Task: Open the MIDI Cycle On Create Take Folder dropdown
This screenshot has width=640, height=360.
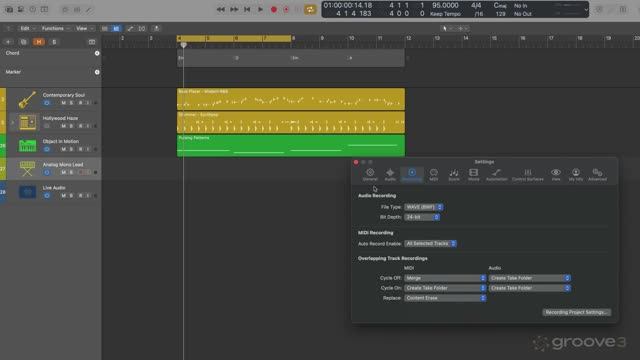Action: tap(445, 288)
